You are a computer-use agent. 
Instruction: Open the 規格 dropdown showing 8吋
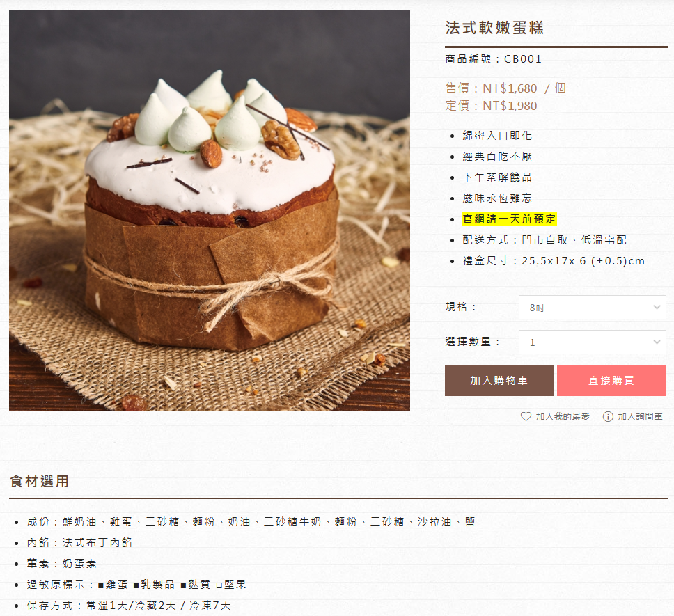tap(592, 307)
